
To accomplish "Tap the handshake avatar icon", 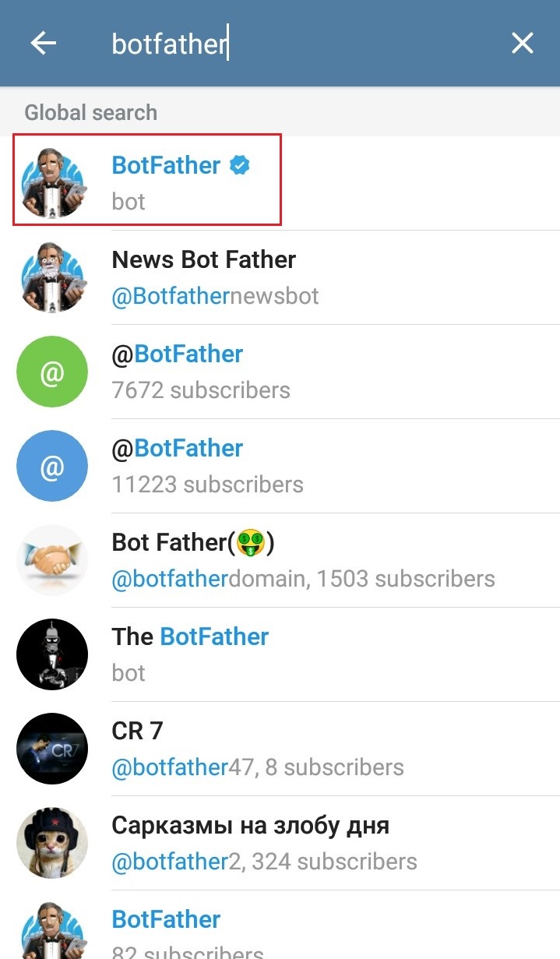I will pos(52,560).
